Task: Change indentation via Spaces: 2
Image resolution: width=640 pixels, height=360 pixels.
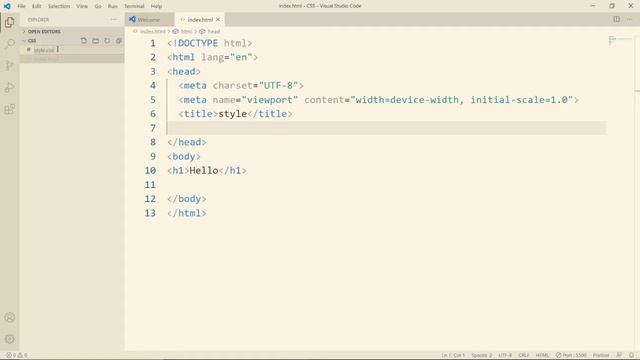Action: (482, 355)
